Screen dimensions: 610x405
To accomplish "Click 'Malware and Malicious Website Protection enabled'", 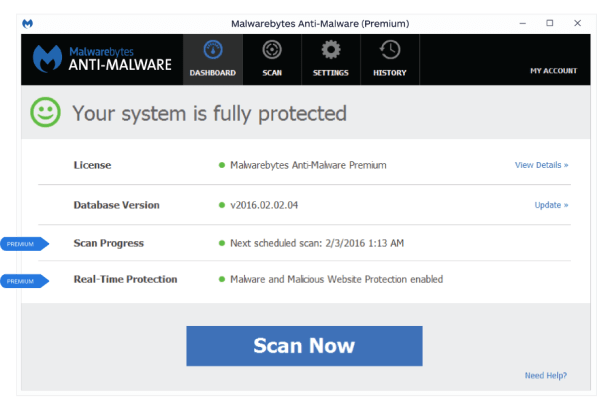I will [x=337, y=279].
